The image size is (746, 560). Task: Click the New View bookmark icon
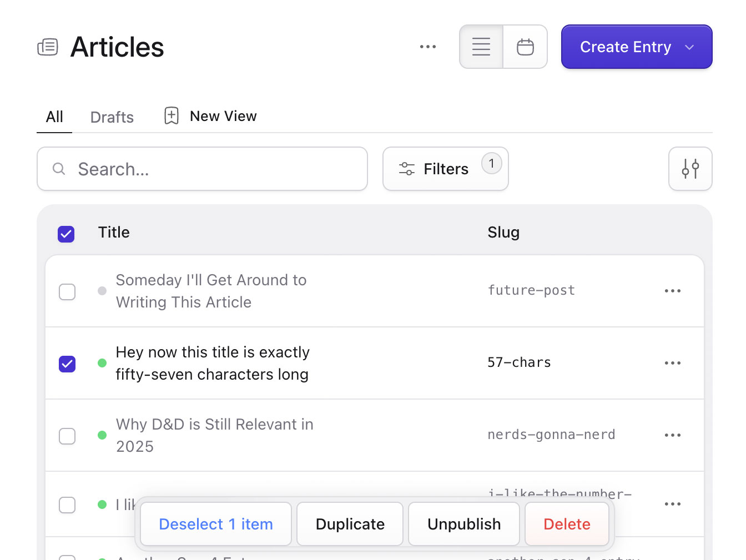170,115
